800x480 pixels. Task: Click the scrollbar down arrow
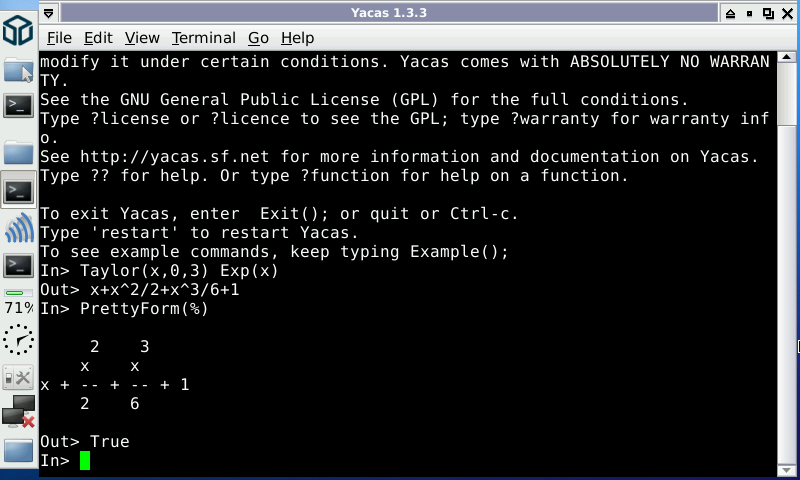pyautogui.click(x=786, y=470)
